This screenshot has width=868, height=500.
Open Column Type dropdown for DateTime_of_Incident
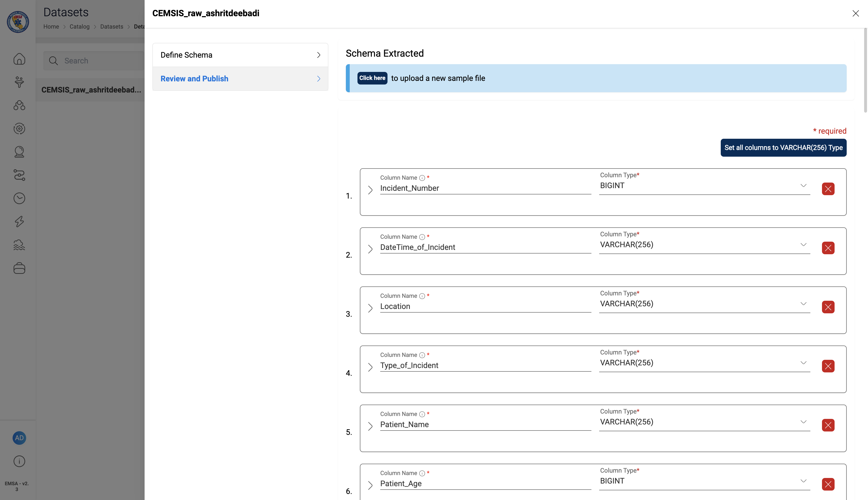pos(704,245)
